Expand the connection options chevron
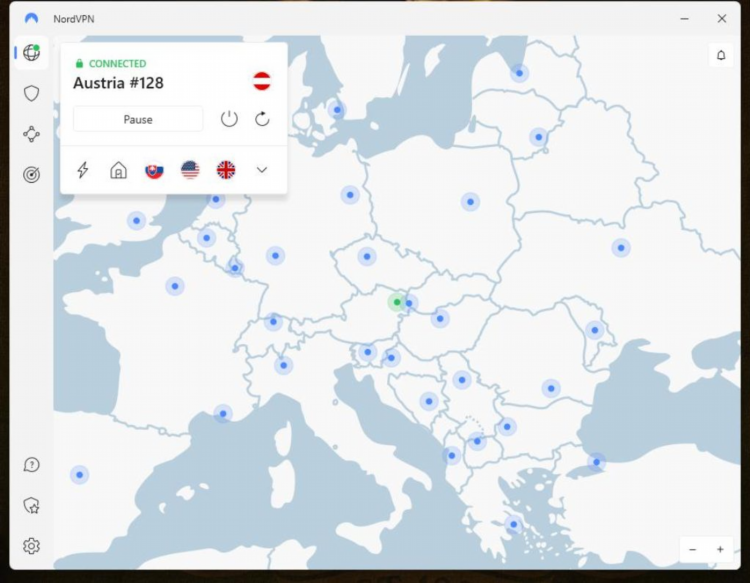The height and width of the screenshot is (583, 750). tap(262, 170)
